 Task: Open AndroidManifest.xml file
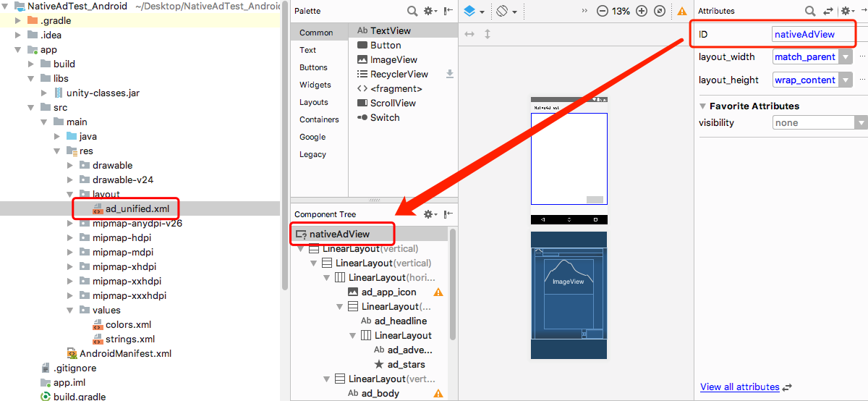pos(125,353)
